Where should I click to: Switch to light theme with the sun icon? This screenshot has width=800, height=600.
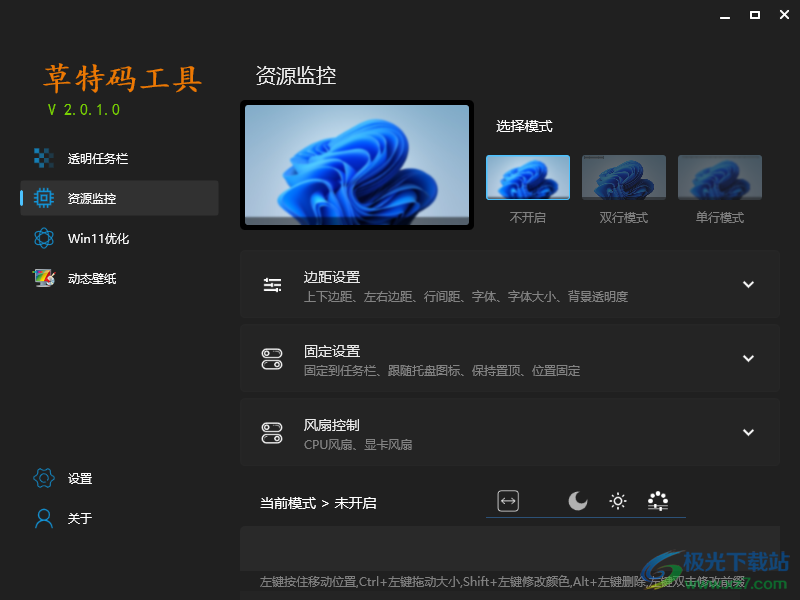tap(618, 501)
